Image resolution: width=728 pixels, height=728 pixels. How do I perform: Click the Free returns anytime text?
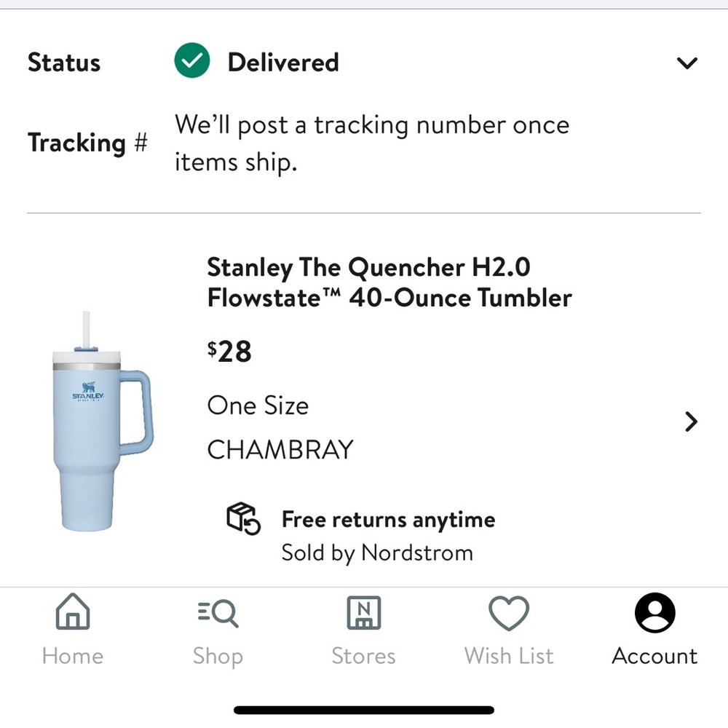pyautogui.click(x=387, y=519)
